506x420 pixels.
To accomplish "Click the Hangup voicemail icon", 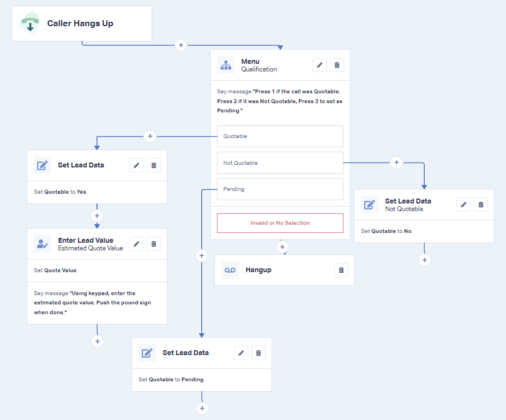I will (230, 270).
